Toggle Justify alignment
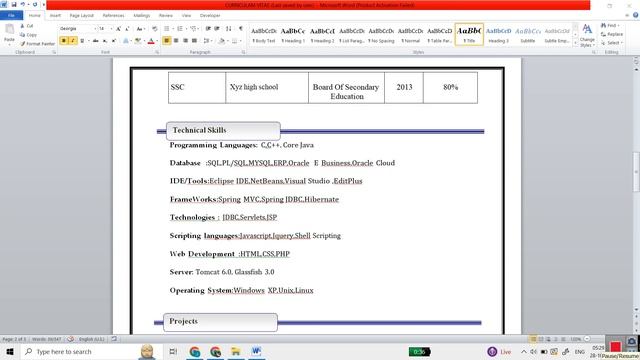Screen dimensions: 640x360 pyautogui.click(x=194, y=41)
